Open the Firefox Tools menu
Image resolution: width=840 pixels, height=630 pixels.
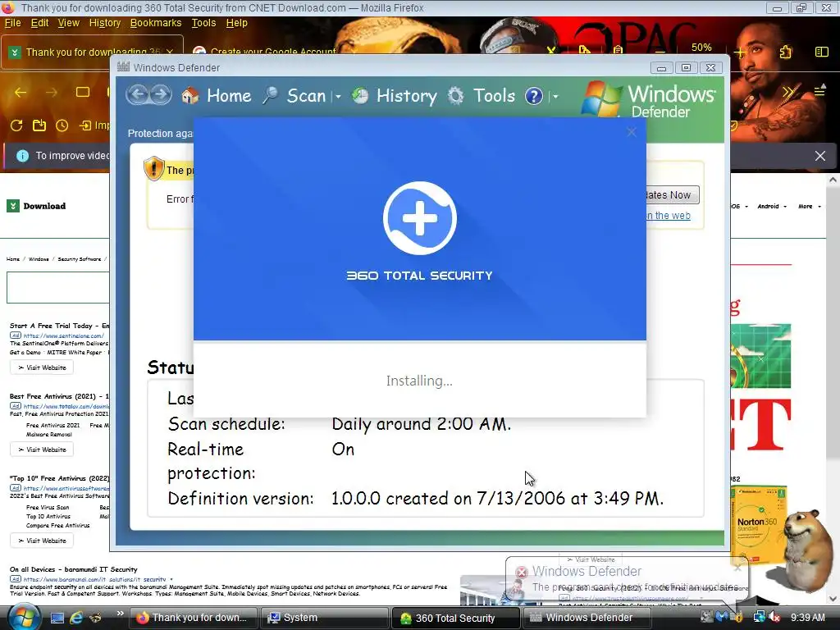pyautogui.click(x=203, y=23)
